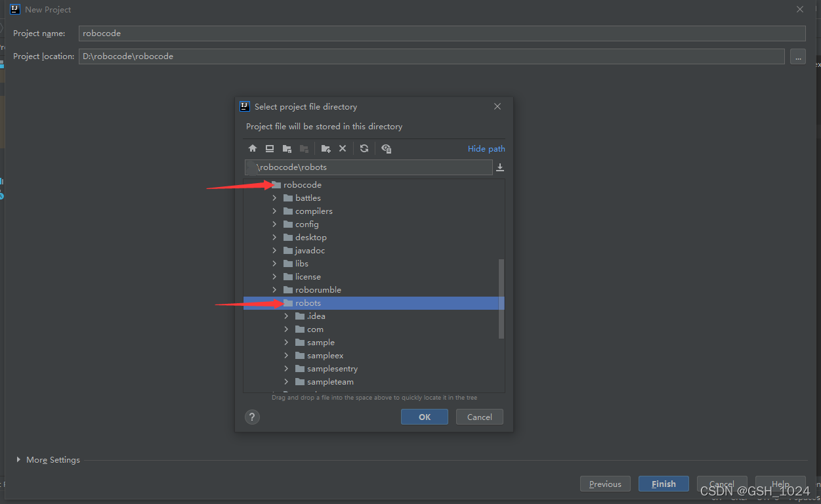Go to the Home directory icon
Screen dimensions: 821x504
click(x=253, y=149)
